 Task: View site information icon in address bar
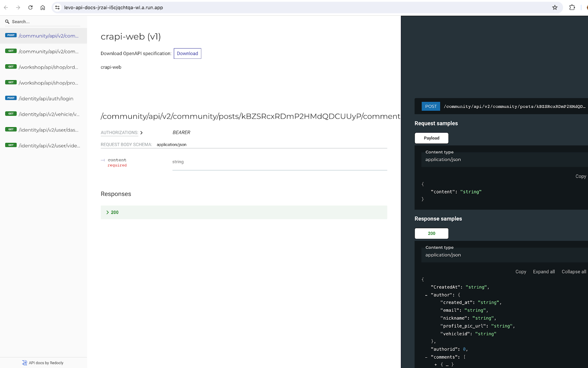click(x=57, y=7)
